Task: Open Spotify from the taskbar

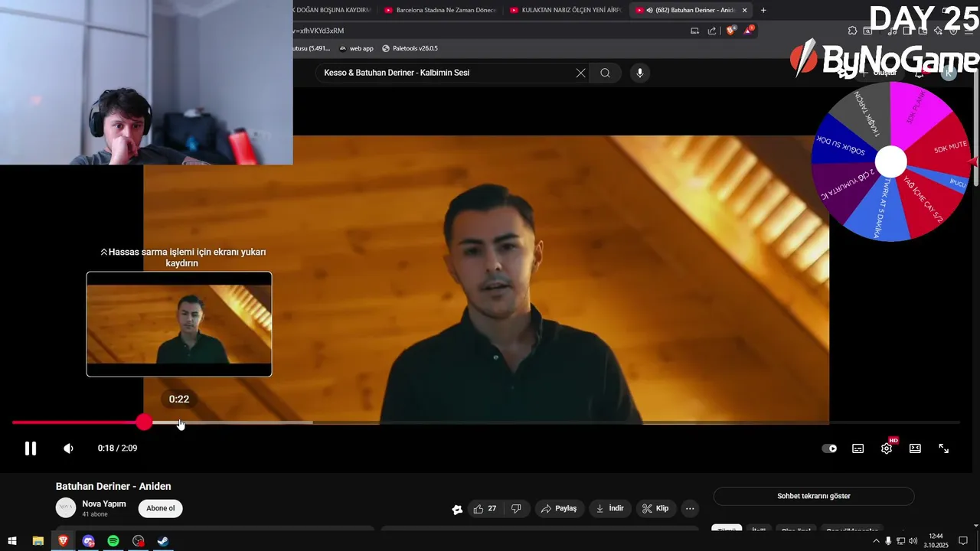Action: pos(113,541)
